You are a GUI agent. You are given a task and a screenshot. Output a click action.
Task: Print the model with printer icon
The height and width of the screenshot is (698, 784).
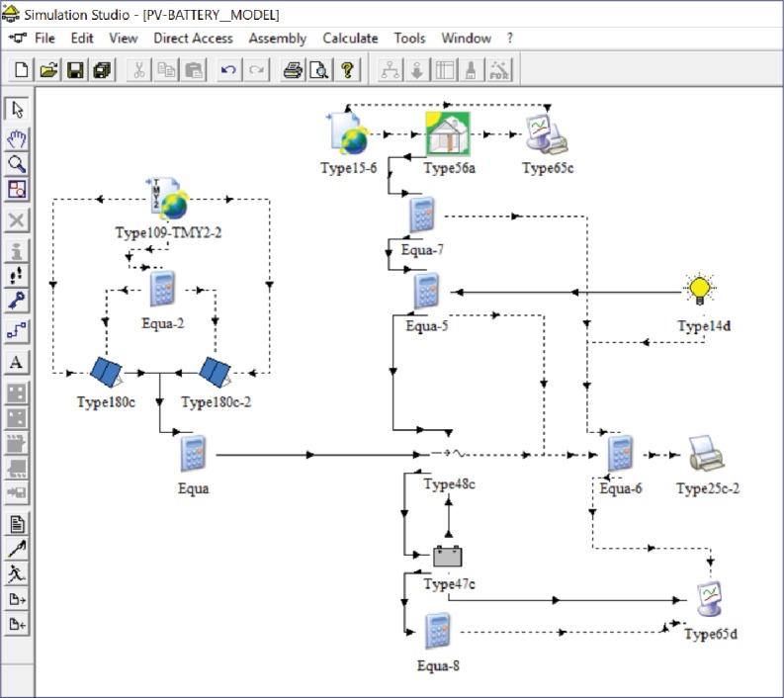pyautogui.click(x=293, y=70)
